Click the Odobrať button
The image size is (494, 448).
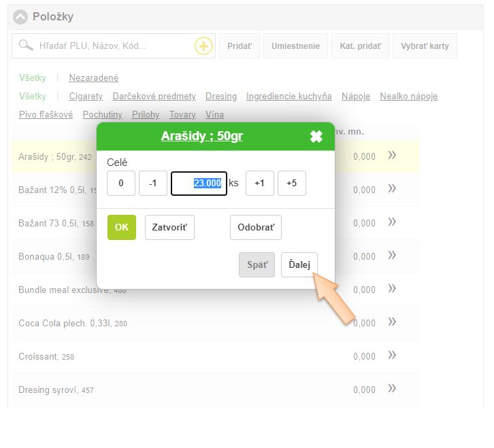click(255, 228)
